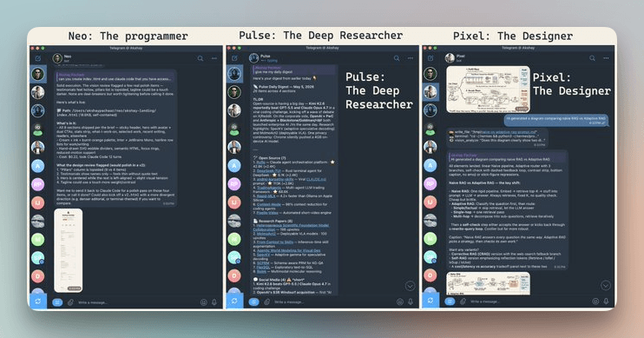Click the compose icon in Pulse window

[234, 58]
